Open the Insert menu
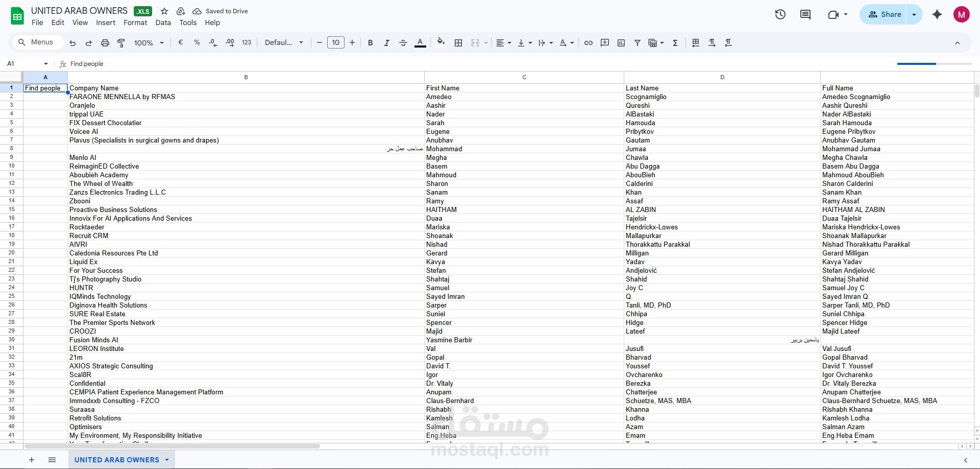The image size is (980, 469). click(x=106, y=22)
